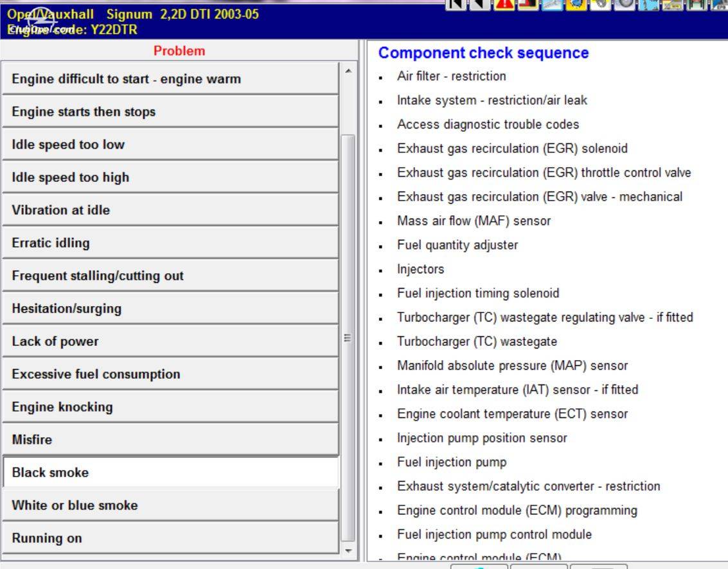Viewport: 728px width, 569px height.
Task: Click 'Engine control module (ECM) programming' item
Action: (517, 511)
